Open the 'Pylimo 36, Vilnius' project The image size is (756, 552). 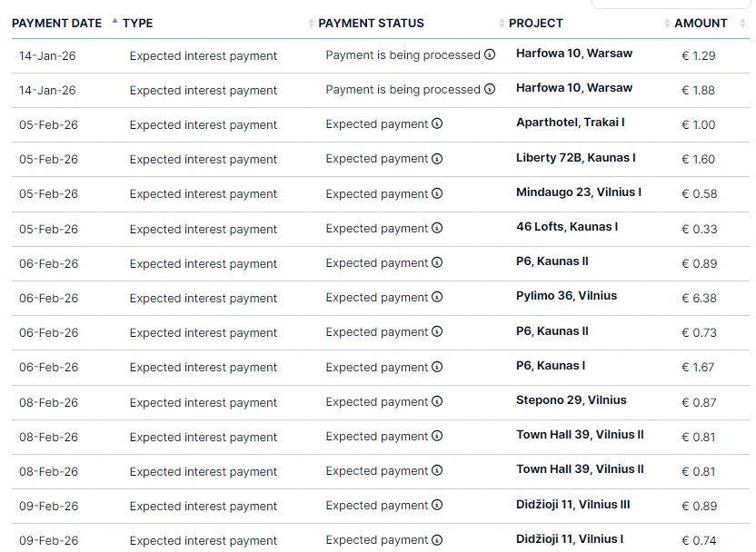click(566, 298)
